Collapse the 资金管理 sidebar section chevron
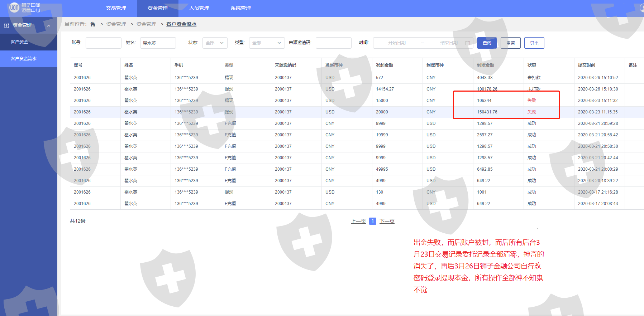 tap(49, 25)
